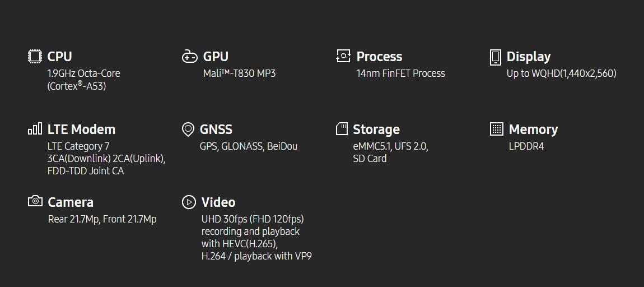644x287 pixels.
Task: Click the GNSS location pin icon
Action: 188,129
